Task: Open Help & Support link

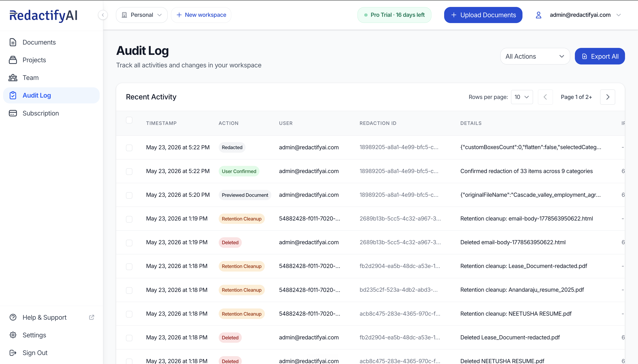Action: 51,317
